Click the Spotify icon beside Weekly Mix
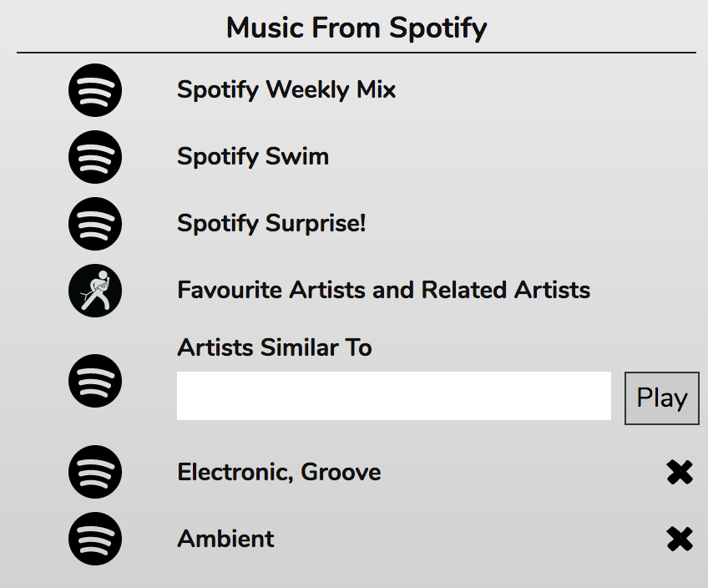Image resolution: width=708 pixels, height=588 pixels. [x=95, y=90]
